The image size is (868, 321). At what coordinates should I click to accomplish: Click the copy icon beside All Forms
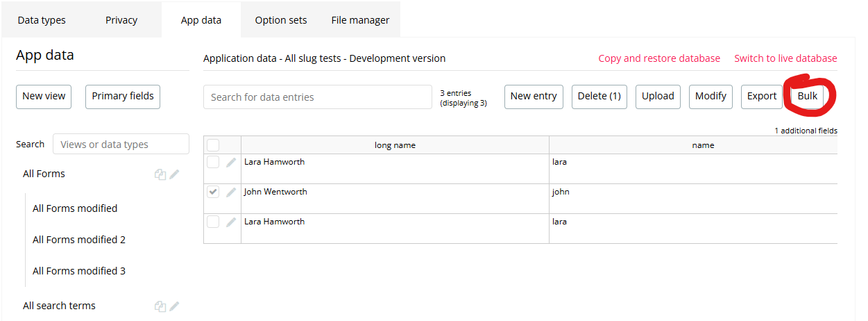click(160, 174)
